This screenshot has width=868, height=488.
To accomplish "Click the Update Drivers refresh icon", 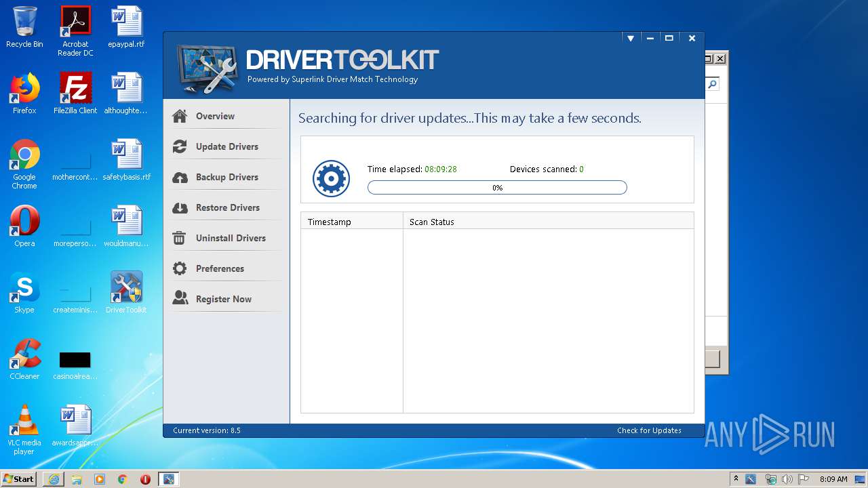I will click(x=180, y=146).
